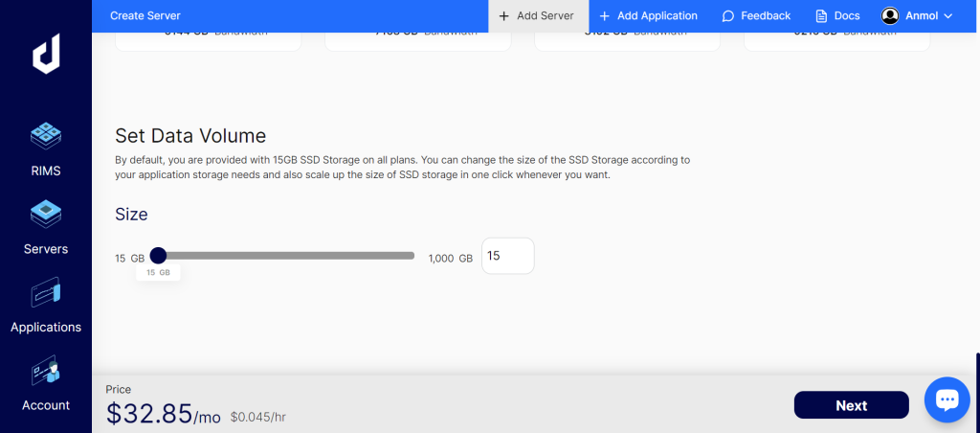Focus the Size input field showing 15

click(x=507, y=256)
